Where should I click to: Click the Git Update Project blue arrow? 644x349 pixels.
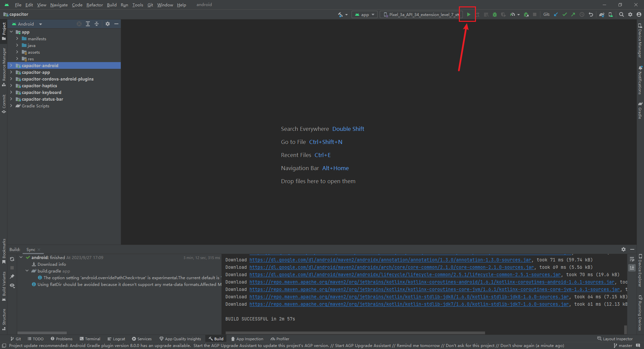click(x=556, y=14)
